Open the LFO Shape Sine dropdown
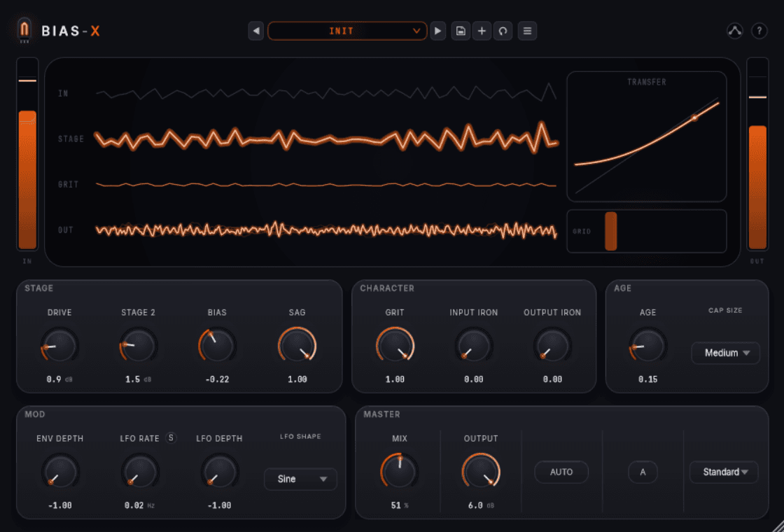Screen dimensions: 784x532 [x=300, y=479]
